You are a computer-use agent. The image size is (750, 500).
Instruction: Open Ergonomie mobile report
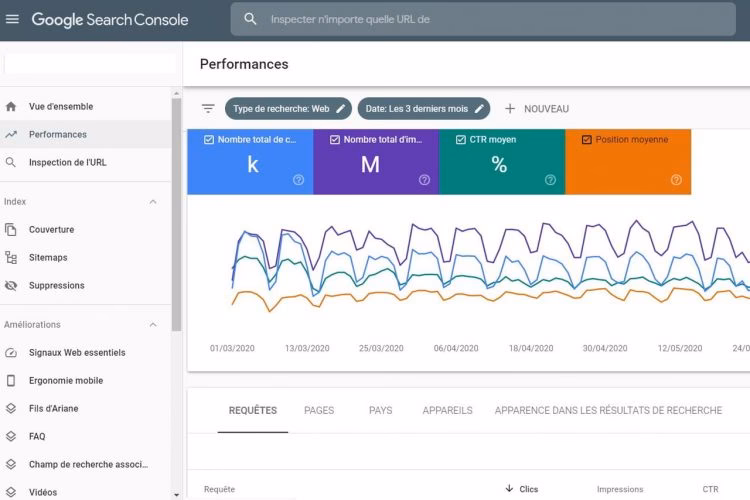click(86, 380)
